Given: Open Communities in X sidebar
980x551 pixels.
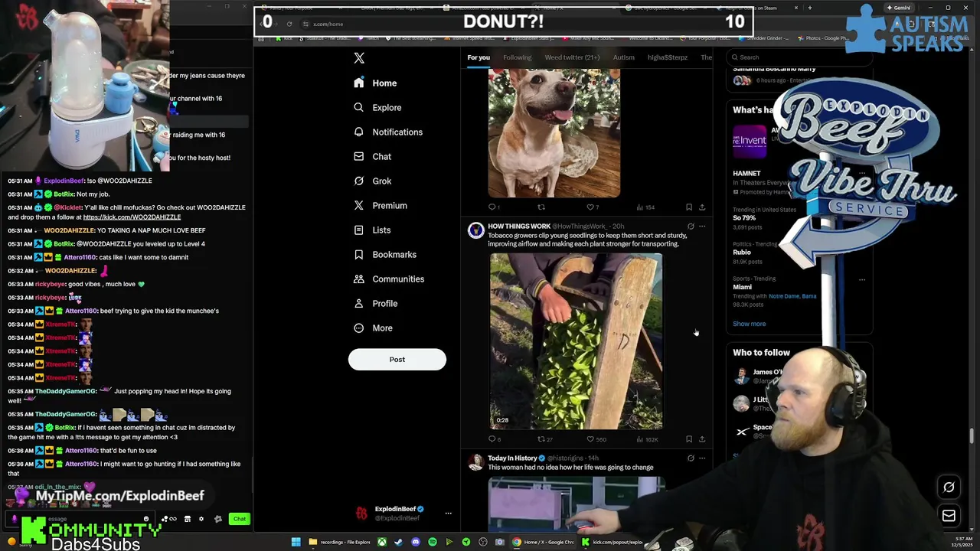Looking at the screenshot, I should (389, 279).
